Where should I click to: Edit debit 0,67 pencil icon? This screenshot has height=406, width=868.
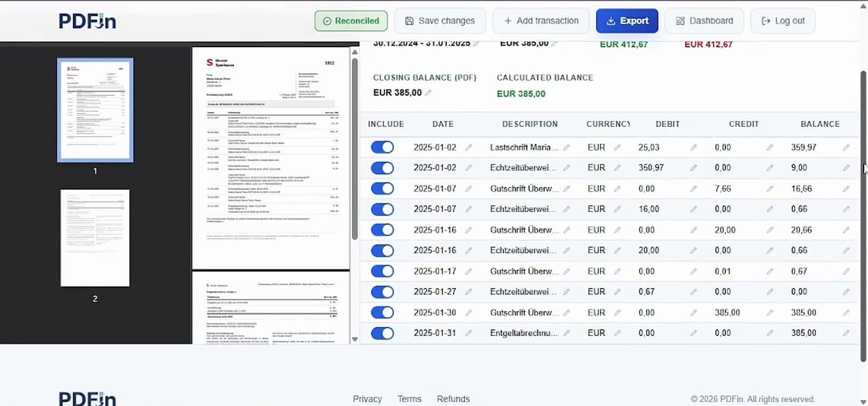pos(693,291)
